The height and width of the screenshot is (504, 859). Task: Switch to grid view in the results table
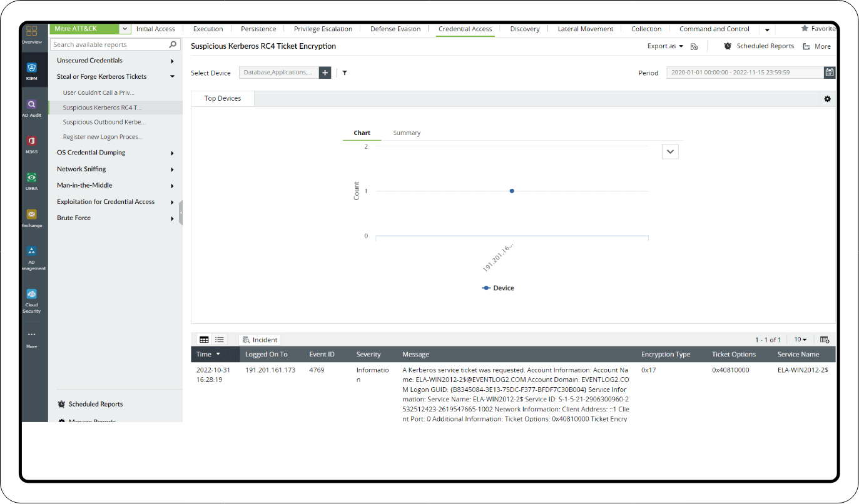click(204, 339)
